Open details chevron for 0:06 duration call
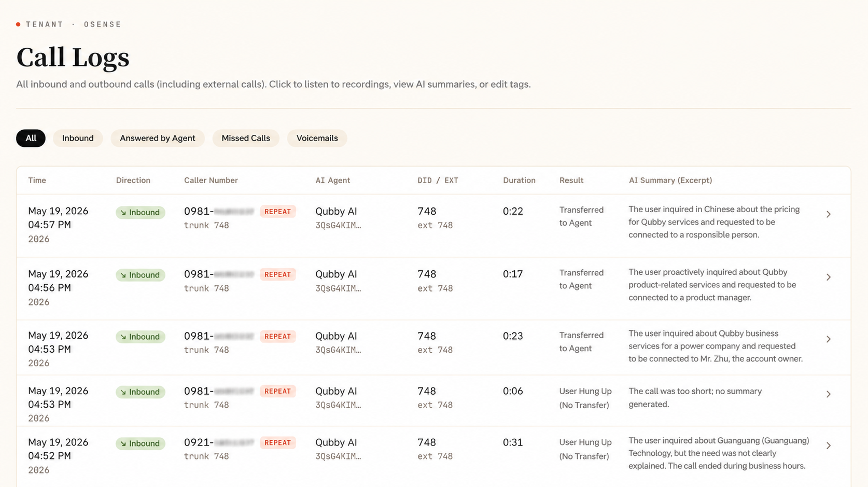The width and height of the screenshot is (868, 487). pyautogui.click(x=829, y=394)
